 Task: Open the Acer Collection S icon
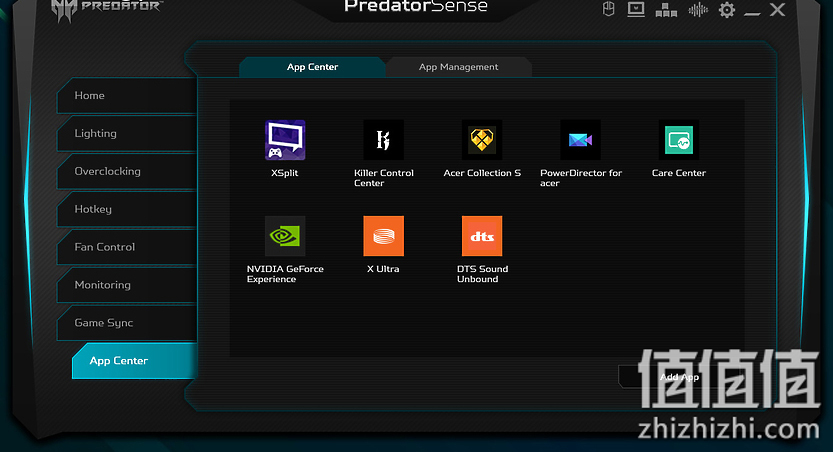(482, 140)
